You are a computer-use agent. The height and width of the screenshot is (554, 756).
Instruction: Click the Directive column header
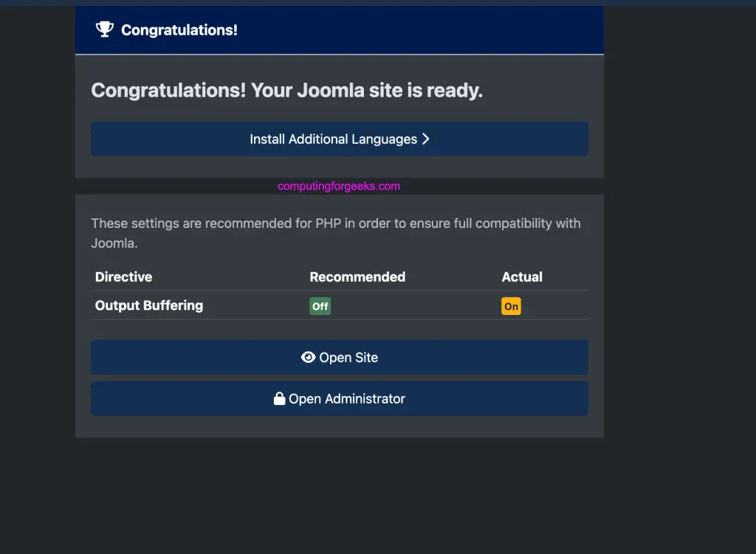[x=123, y=277]
